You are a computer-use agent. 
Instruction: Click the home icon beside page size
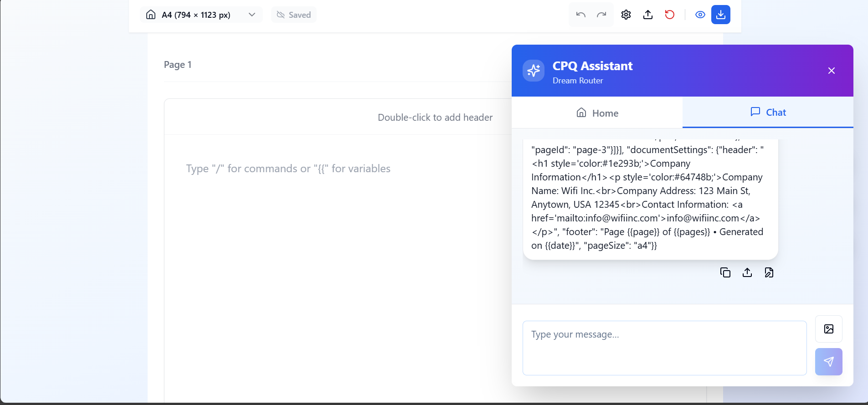coord(151,15)
